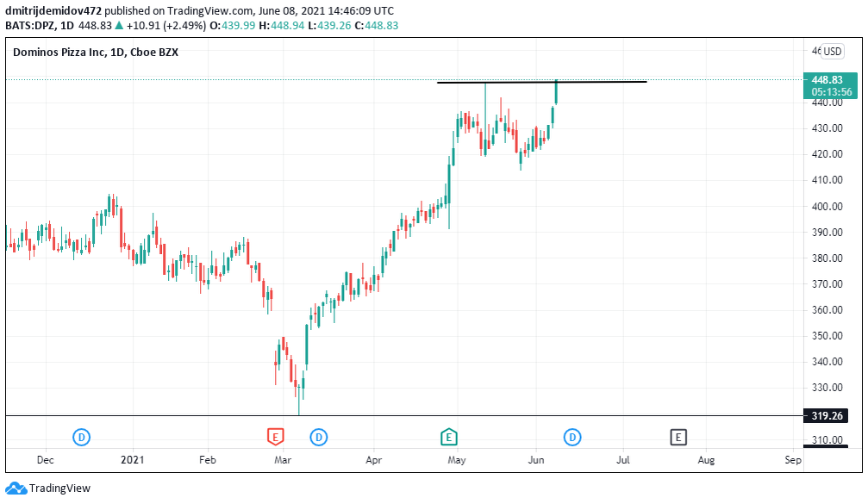Click the 330.00 price axis label
The width and height of the screenshot is (868, 504).
827,388
